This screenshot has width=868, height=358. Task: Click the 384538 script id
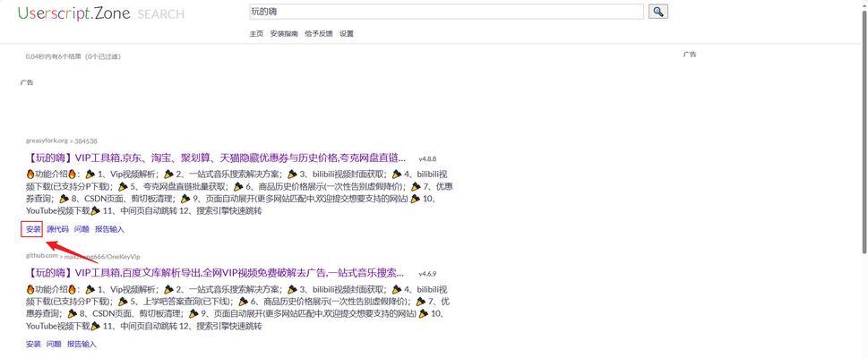(x=86, y=141)
